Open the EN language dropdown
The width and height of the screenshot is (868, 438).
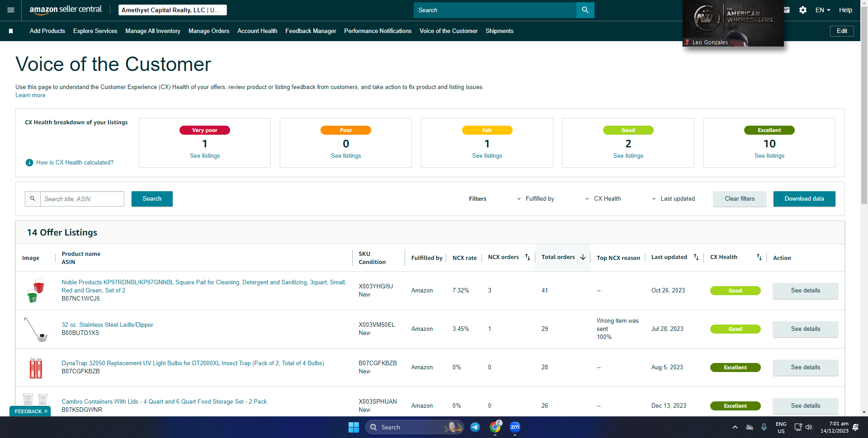[823, 10]
